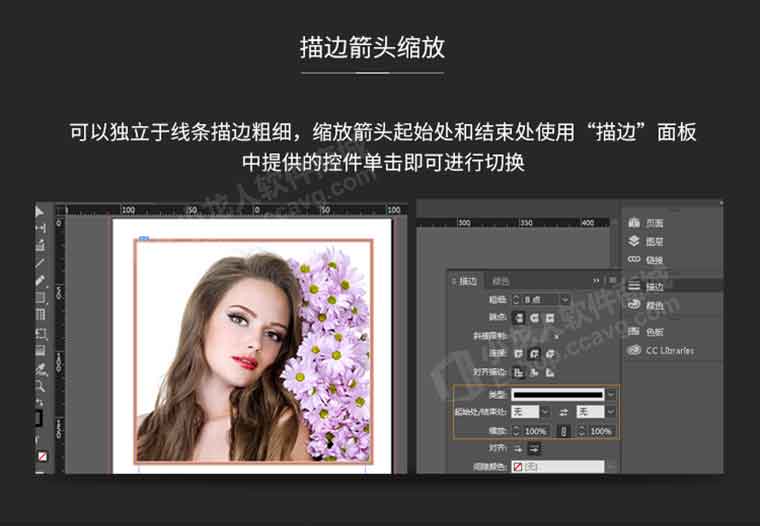The image size is (760, 526).
Task: Open the stroke weight (粗细) dropdown
Action: point(565,299)
